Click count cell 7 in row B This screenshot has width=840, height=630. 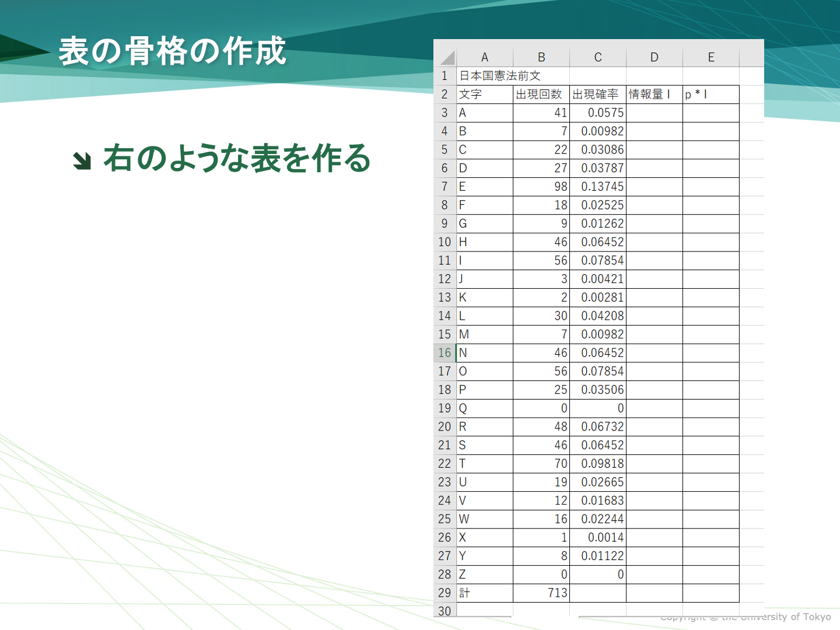coord(541,131)
